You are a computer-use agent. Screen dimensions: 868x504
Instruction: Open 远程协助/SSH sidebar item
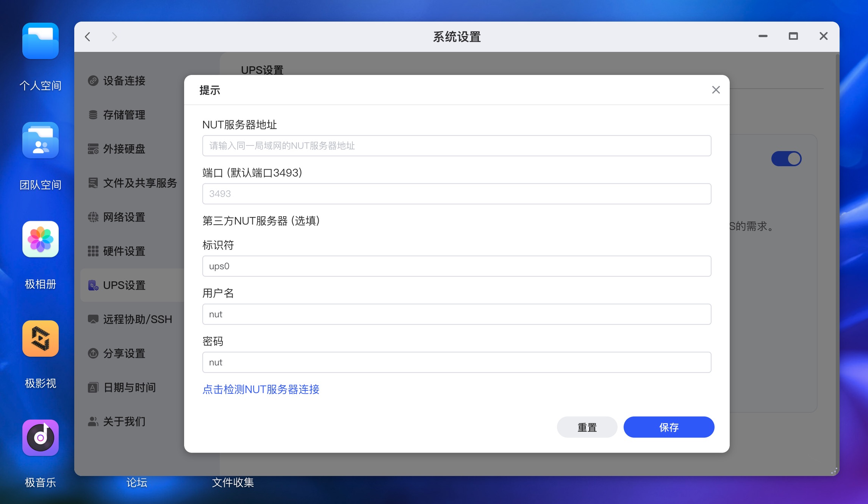click(137, 319)
